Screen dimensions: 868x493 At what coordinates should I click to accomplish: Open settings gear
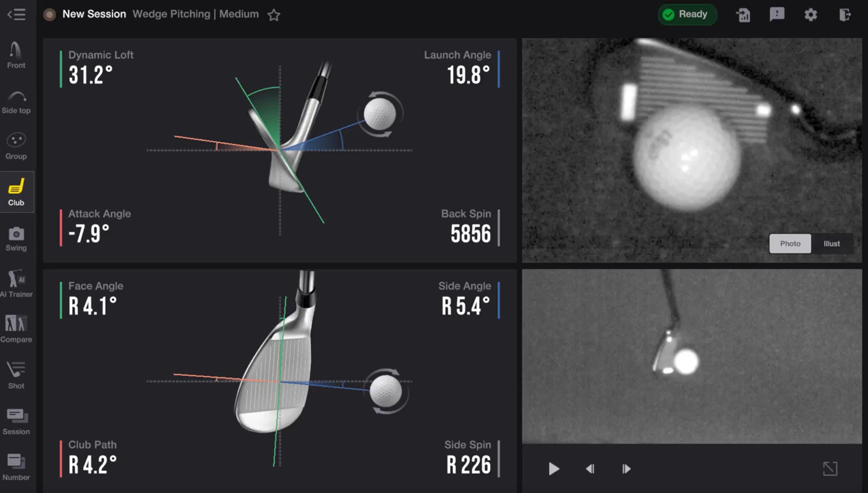pyautogui.click(x=811, y=15)
